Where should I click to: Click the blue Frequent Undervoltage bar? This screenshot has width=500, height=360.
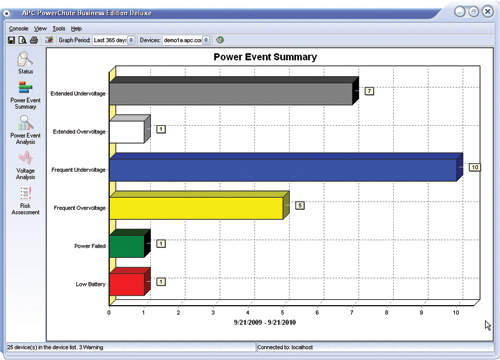pyautogui.click(x=286, y=167)
